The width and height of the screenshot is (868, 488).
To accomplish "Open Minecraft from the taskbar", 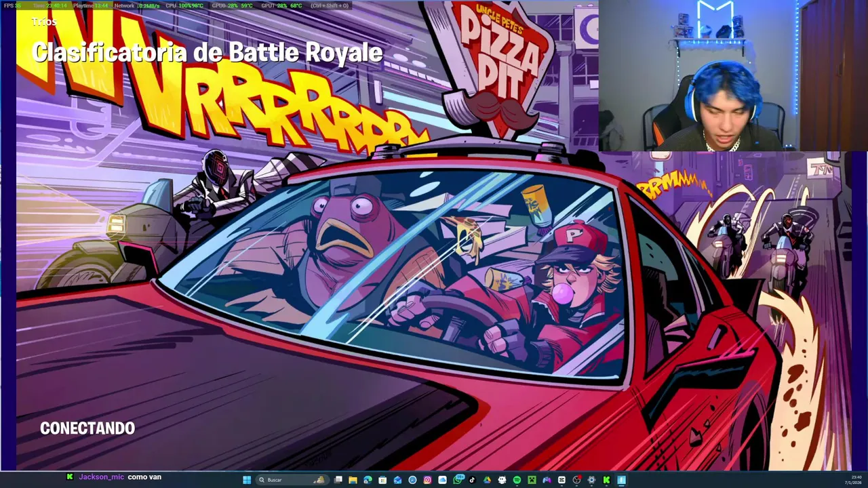I will tap(532, 480).
